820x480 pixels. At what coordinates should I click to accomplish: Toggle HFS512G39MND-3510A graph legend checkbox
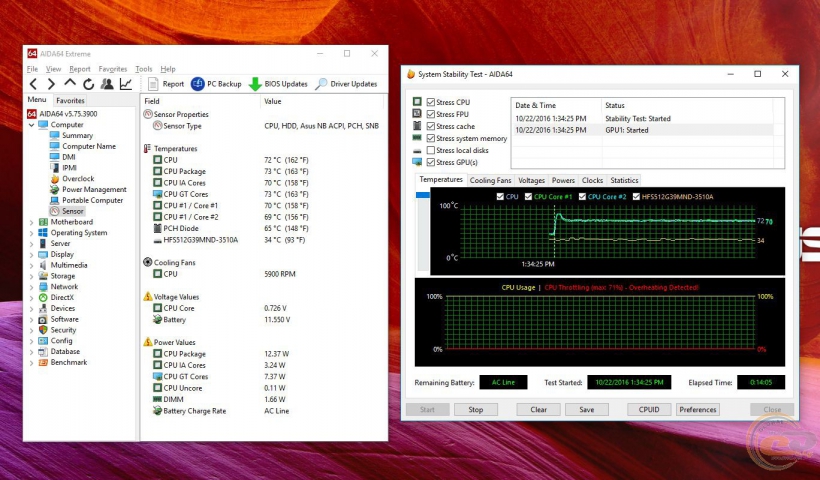[x=636, y=197]
